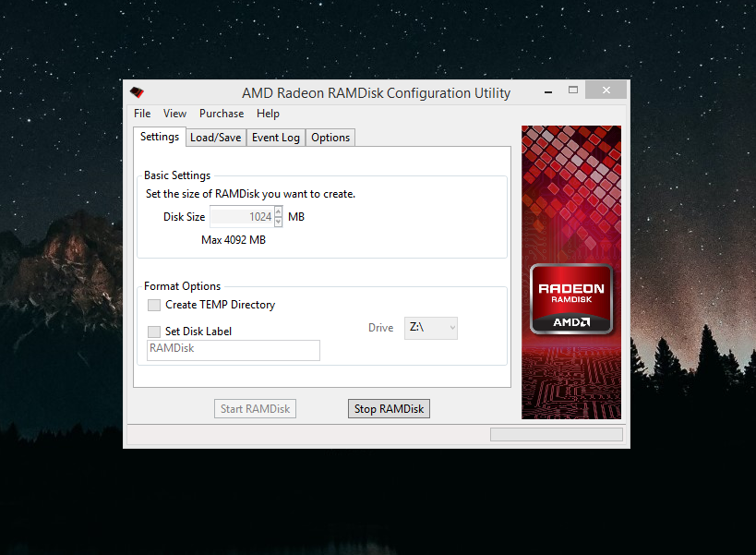
Task: Open the File menu
Action: 142,114
